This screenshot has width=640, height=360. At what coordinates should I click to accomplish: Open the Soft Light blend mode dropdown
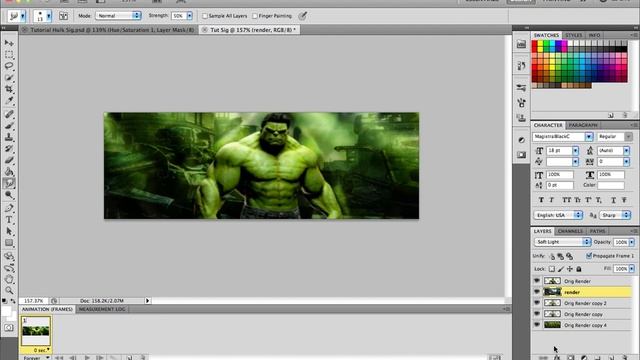click(562, 242)
